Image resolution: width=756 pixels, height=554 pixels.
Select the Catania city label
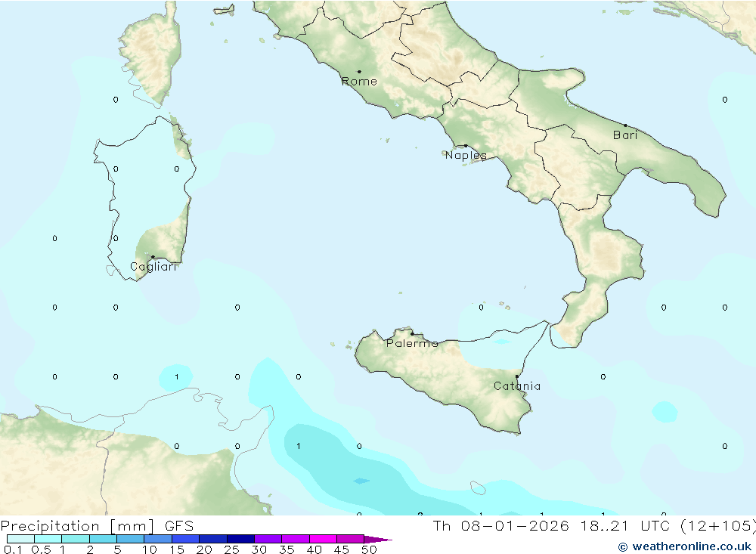coord(517,386)
